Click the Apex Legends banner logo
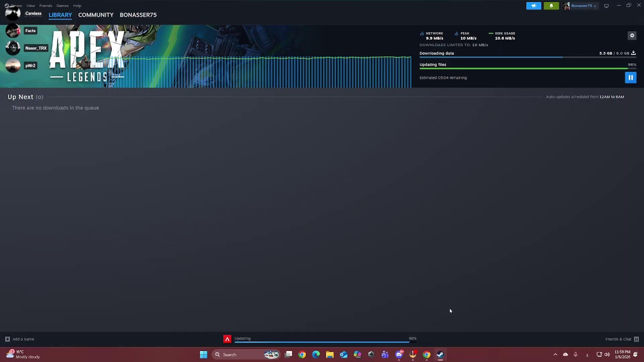 pos(87,56)
